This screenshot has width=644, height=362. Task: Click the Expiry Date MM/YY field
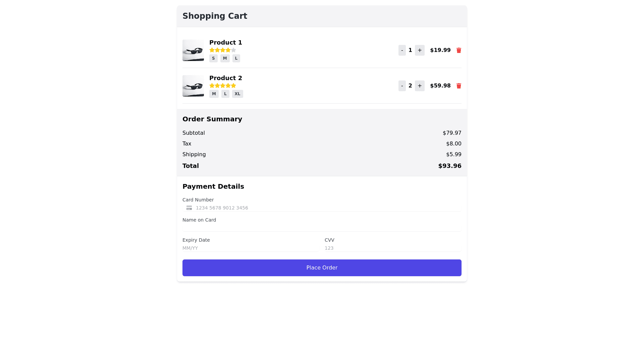[x=250, y=248]
